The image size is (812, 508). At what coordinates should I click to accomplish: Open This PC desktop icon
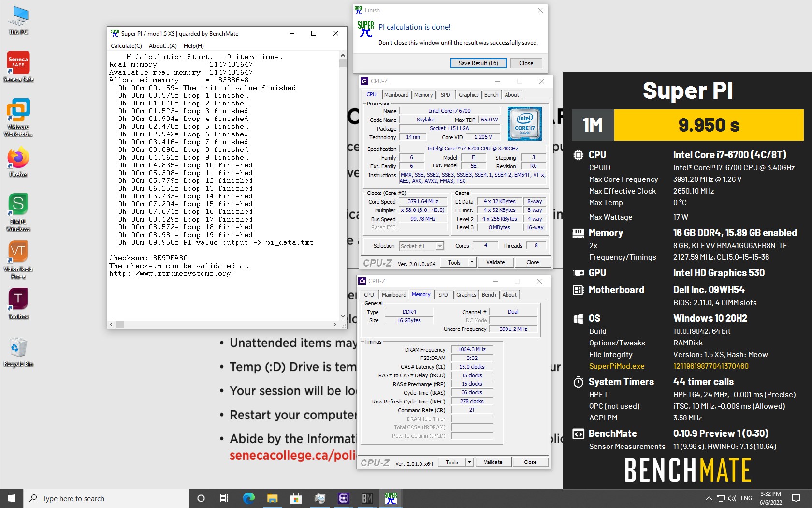click(x=18, y=20)
